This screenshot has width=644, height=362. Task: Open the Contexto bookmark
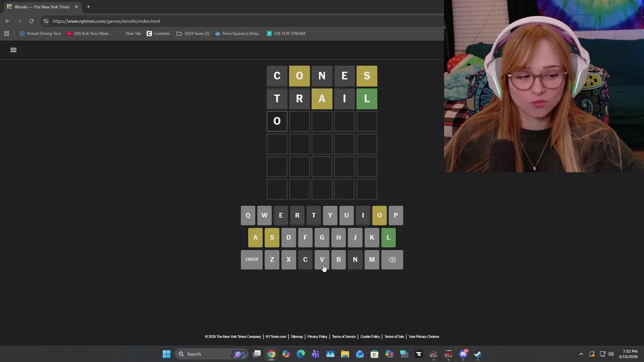(158, 34)
